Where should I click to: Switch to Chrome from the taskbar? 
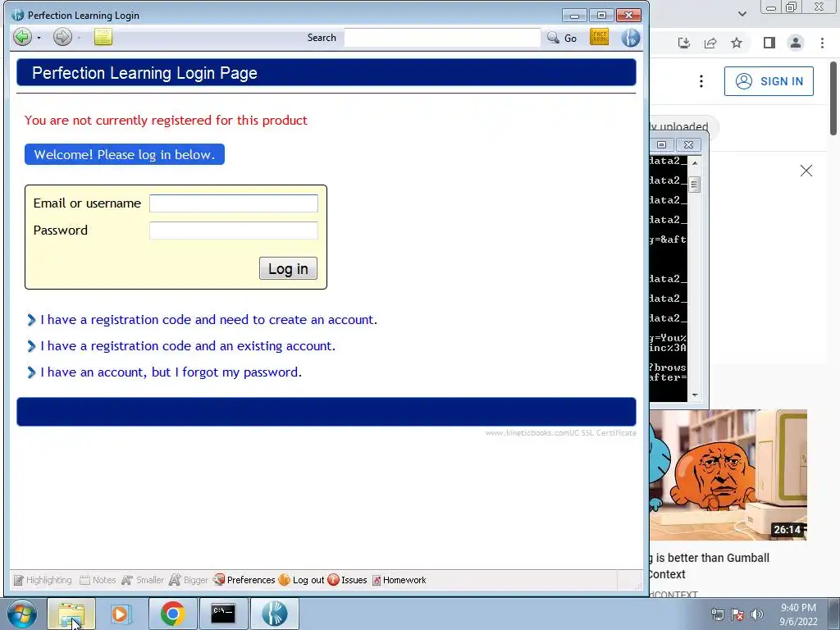coord(172,614)
